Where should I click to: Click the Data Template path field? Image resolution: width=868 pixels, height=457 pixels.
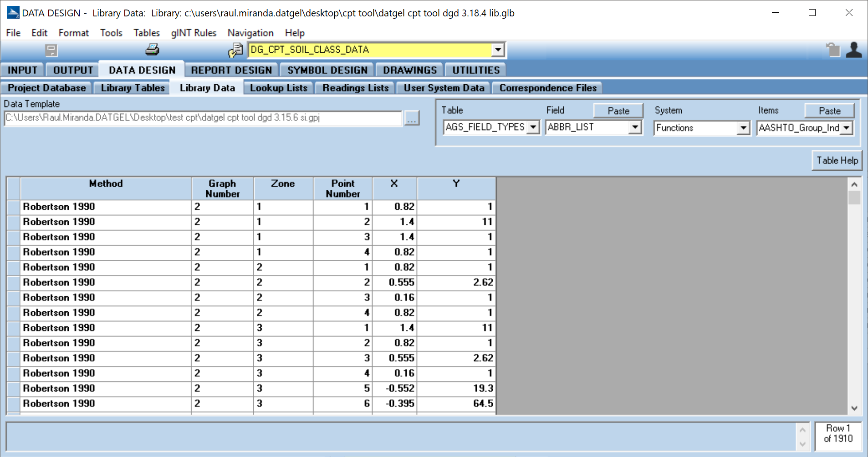pos(203,118)
